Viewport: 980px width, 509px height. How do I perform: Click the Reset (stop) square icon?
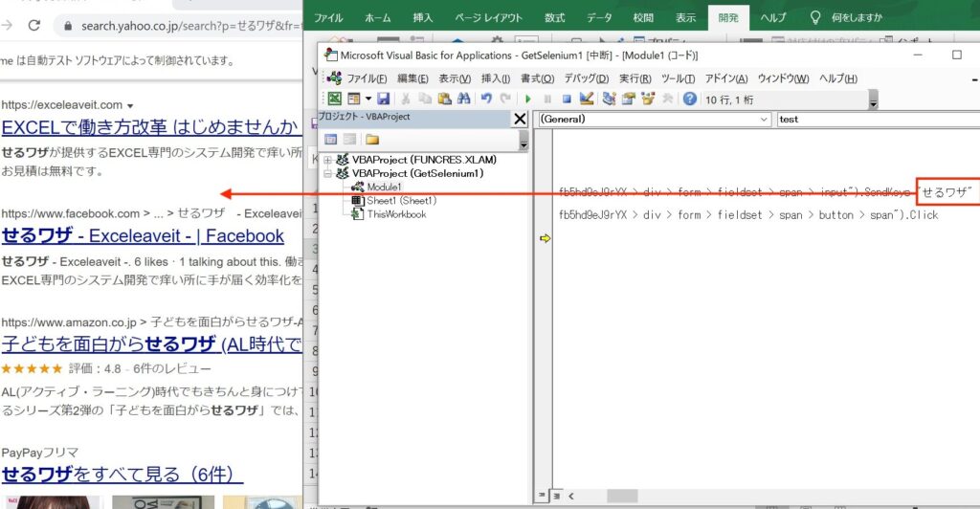tap(567, 99)
